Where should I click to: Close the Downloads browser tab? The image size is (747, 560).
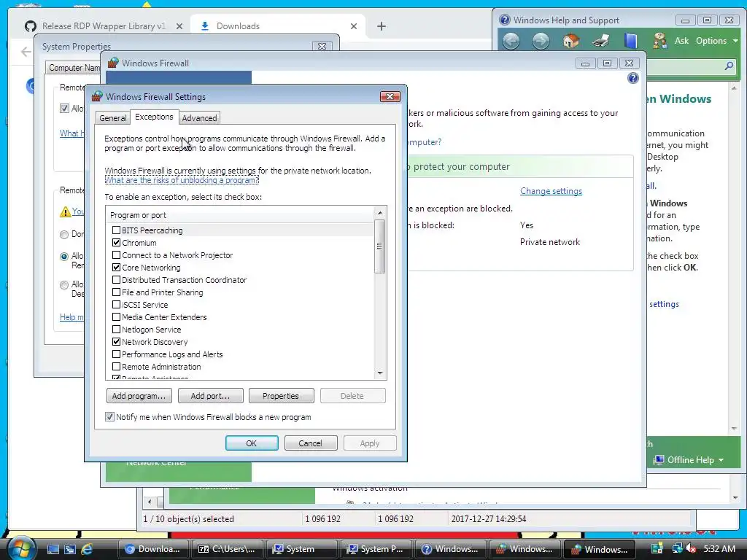point(354,26)
